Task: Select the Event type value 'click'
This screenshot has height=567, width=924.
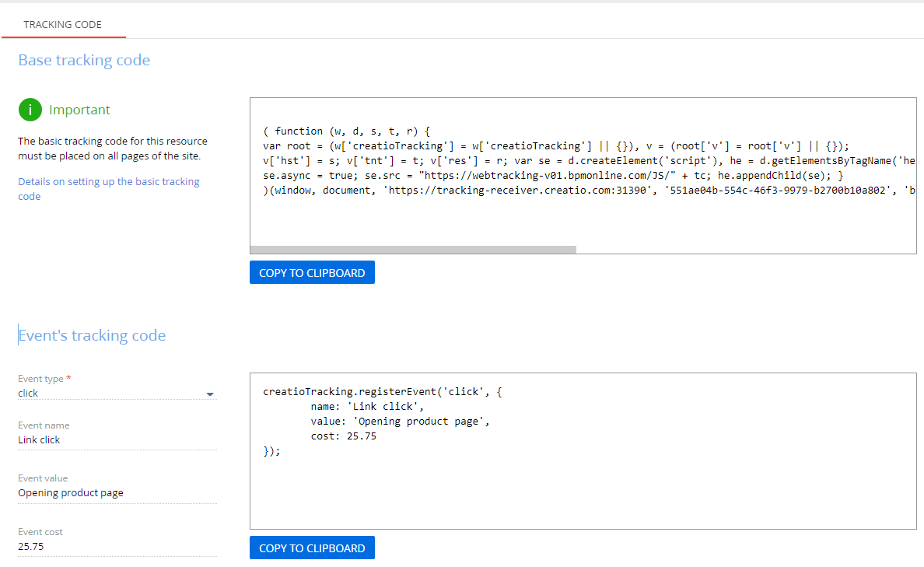Action: 28,393
